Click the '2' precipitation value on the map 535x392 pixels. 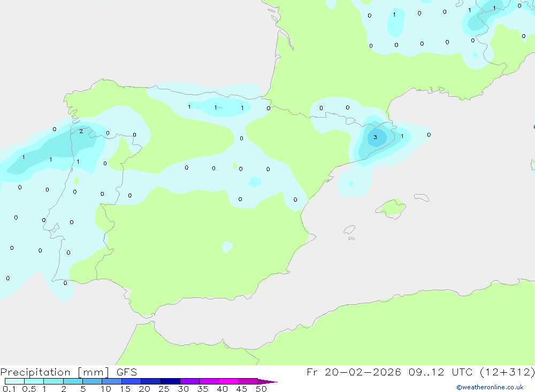coord(81,131)
